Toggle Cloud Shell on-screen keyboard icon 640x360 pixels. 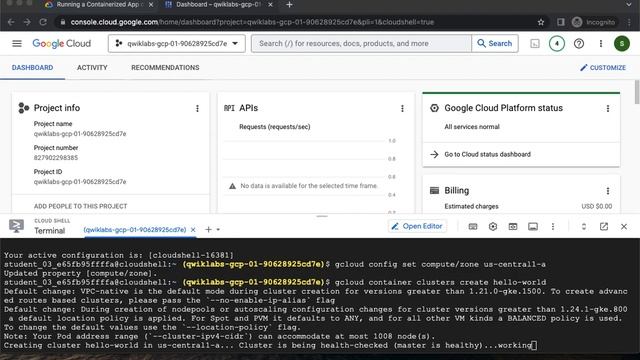473,227
